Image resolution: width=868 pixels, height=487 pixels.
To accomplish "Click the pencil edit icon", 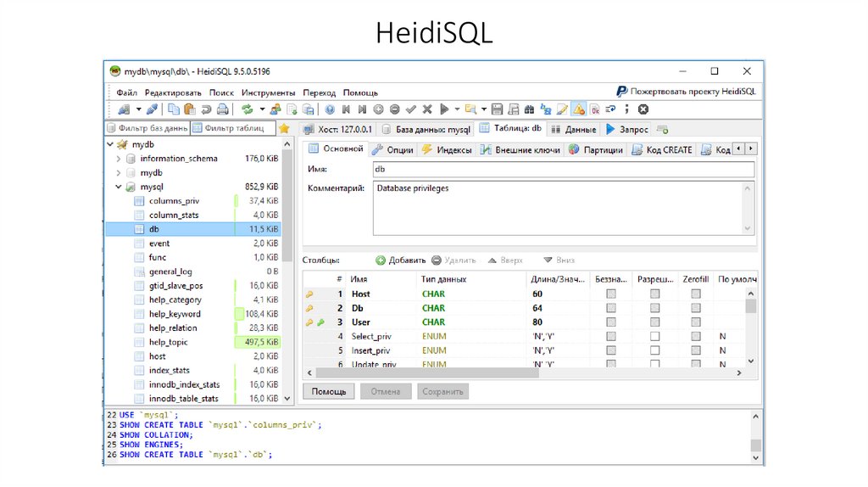I will pyautogui.click(x=562, y=109).
